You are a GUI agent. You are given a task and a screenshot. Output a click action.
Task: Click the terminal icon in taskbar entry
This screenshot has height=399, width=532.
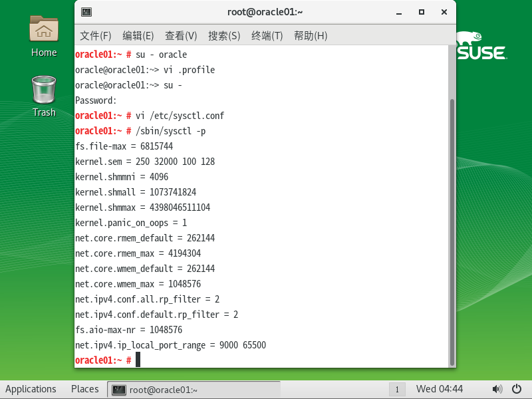point(119,390)
